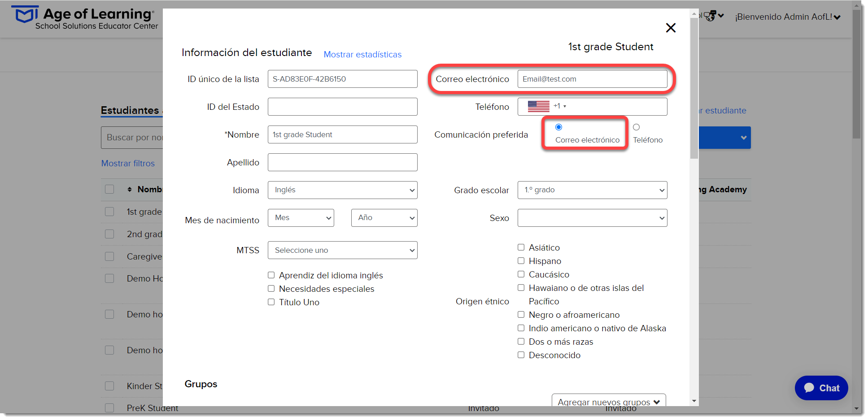Image resolution: width=868 pixels, height=420 pixels.
Task: Check Indio americano o nativo de Alaska
Action: (x=521, y=328)
